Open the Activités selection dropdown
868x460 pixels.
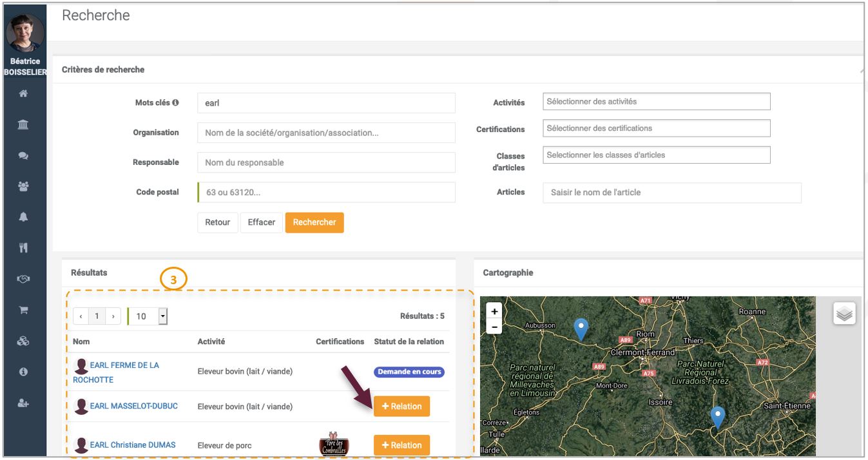point(657,102)
